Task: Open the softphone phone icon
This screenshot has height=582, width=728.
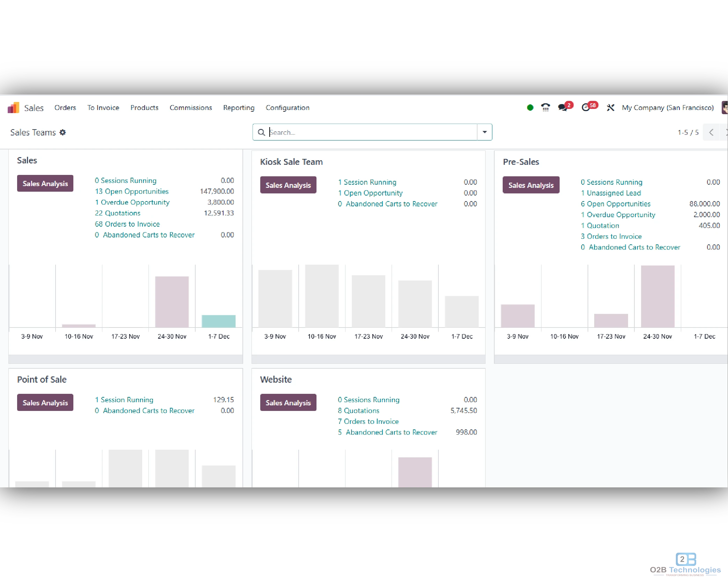Action: click(x=545, y=108)
